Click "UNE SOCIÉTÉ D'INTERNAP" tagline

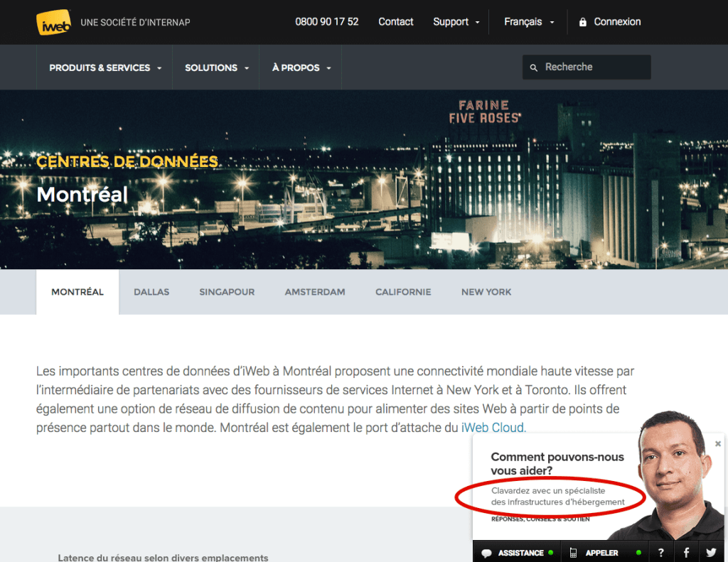pyautogui.click(x=135, y=22)
